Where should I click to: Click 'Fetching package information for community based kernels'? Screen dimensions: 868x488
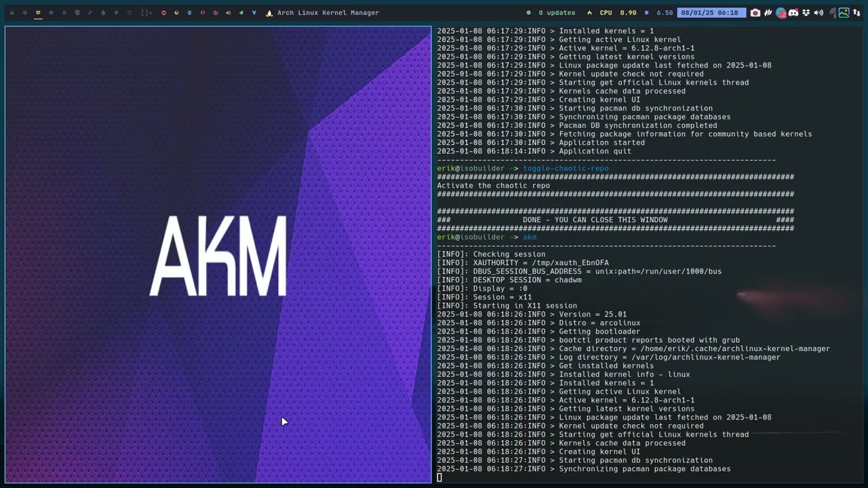point(686,134)
